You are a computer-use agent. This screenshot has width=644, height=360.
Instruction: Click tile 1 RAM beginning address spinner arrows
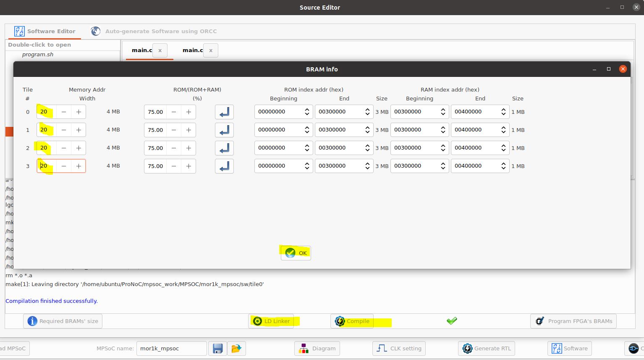click(443, 130)
